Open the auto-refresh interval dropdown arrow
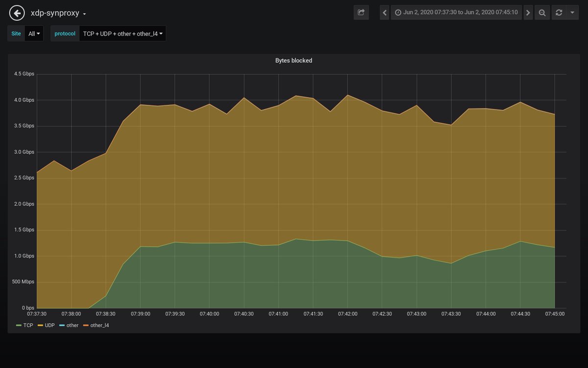The image size is (588, 368). [x=573, y=12]
